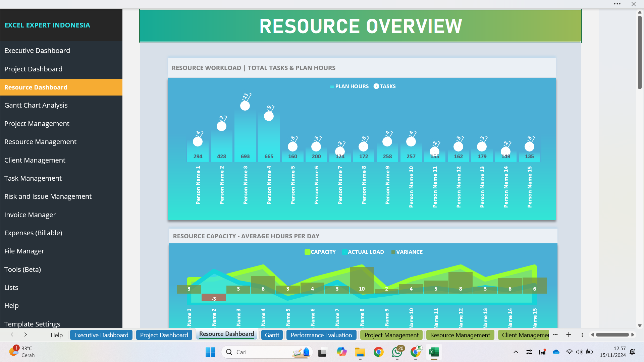Select the Project Management sheet tab
Image resolution: width=644 pixels, height=362 pixels.
391,335
